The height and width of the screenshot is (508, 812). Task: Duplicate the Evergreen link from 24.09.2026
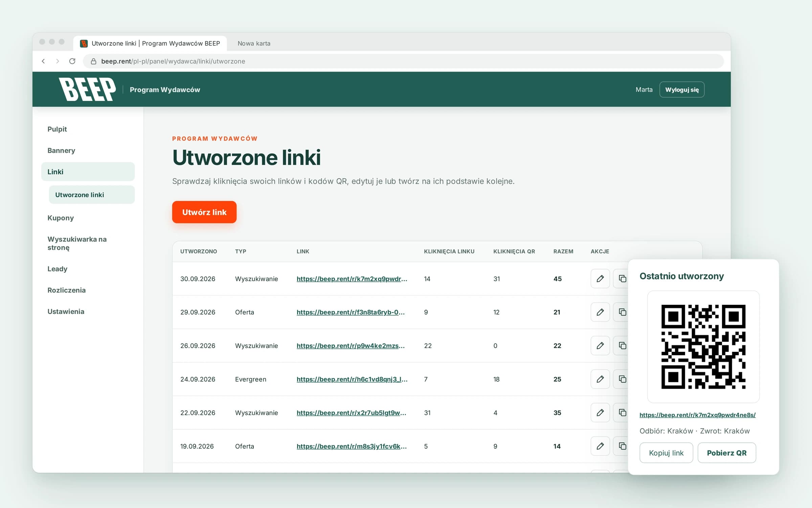pos(621,379)
